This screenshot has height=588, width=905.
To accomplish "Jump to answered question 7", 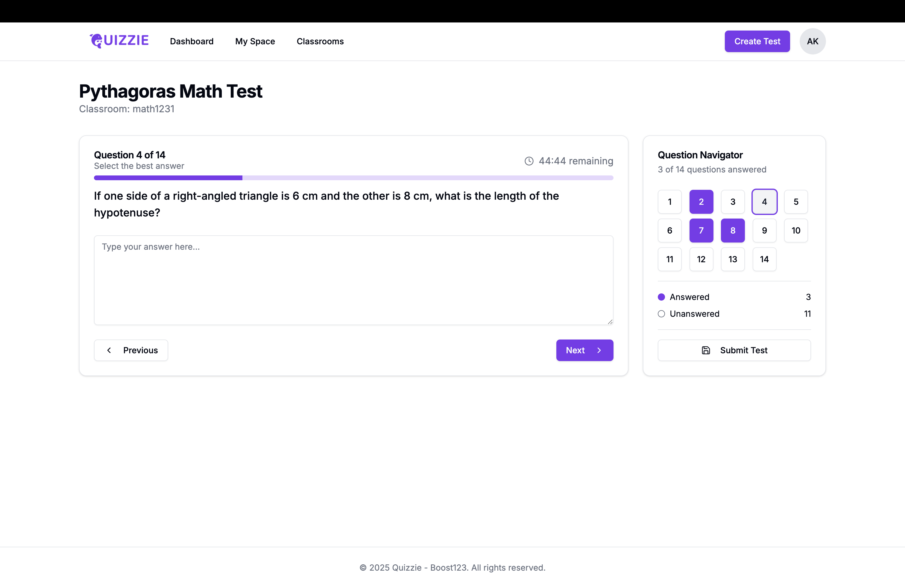I will 701,231.
